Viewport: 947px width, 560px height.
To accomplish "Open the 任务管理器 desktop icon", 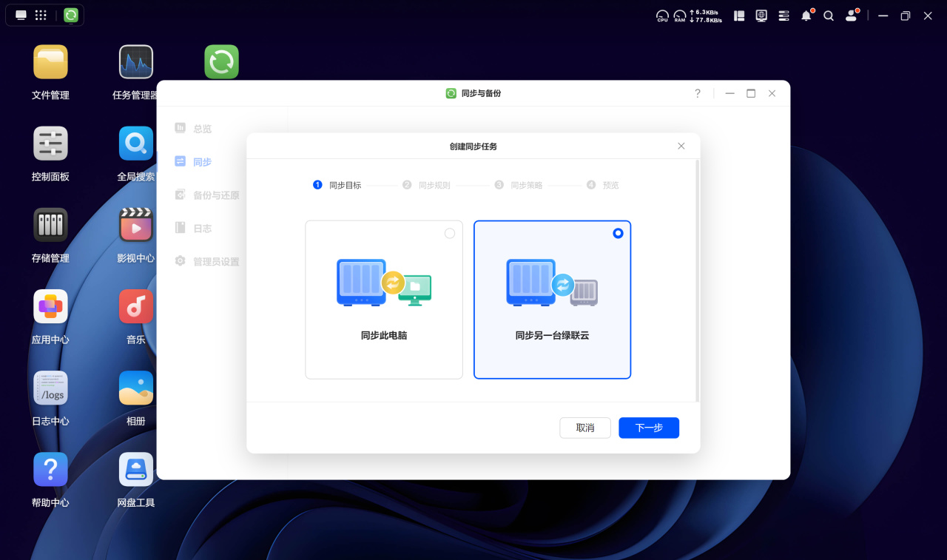I will [x=136, y=62].
